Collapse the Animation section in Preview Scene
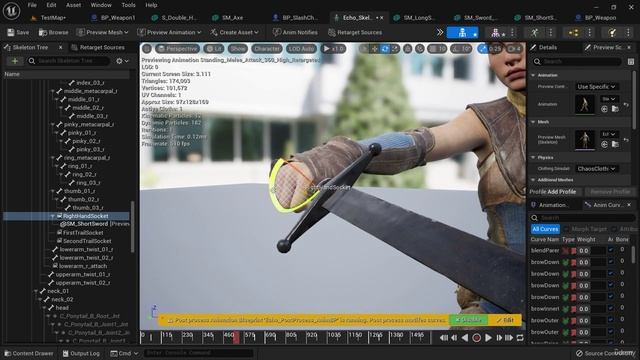This screenshot has height=360, width=640. point(533,75)
